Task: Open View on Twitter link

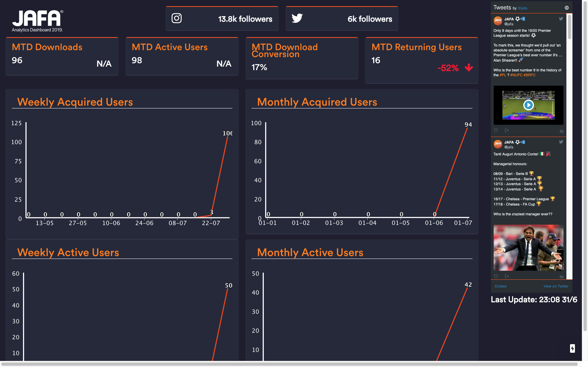Action: [556, 286]
